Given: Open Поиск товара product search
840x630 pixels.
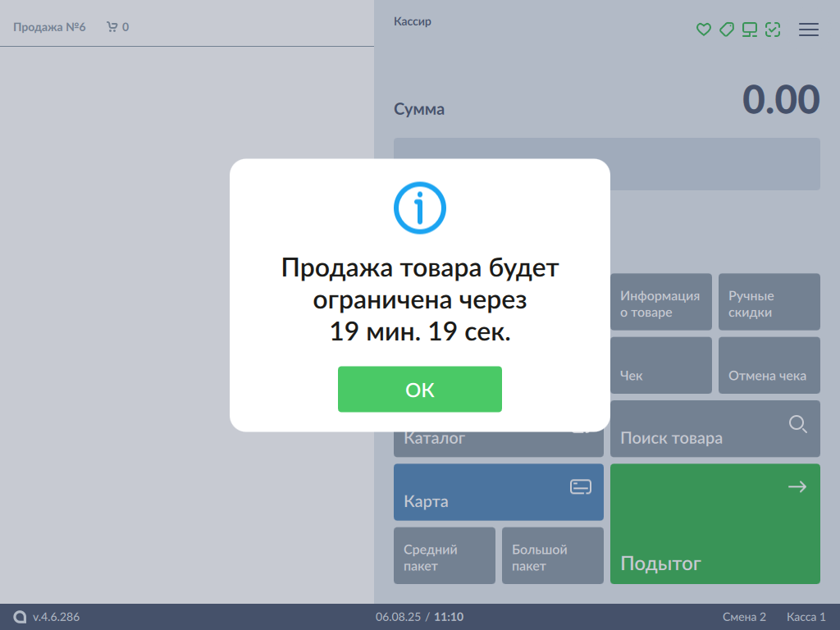Looking at the screenshot, I should point(714,430).
